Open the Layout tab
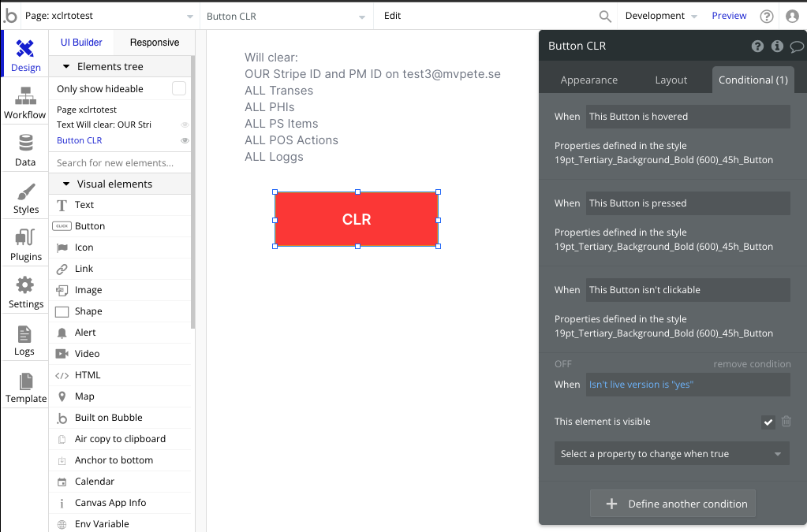Image resolution: width=807 pixels, height=532 pixels. (671, 80)
